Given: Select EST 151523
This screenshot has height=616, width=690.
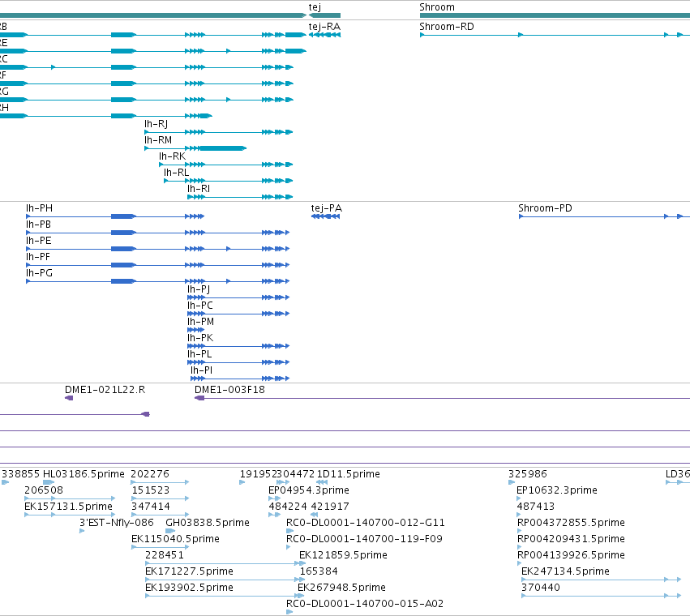Looking at the screenshot, I should point(151,490).
